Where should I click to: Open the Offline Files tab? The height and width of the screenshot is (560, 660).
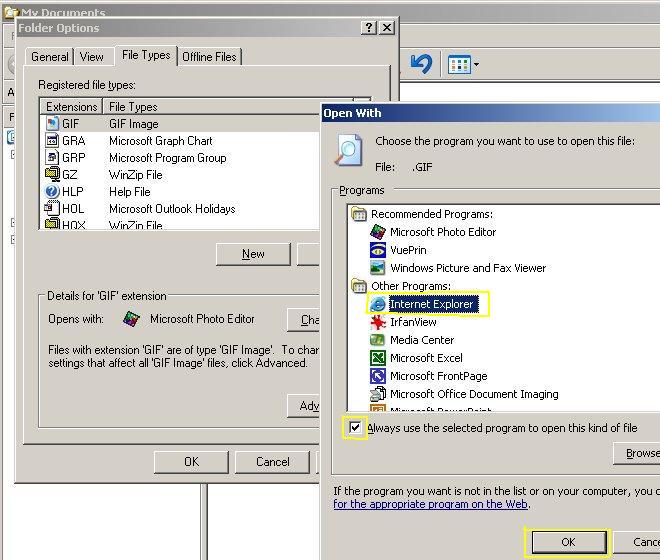(210, 57)
